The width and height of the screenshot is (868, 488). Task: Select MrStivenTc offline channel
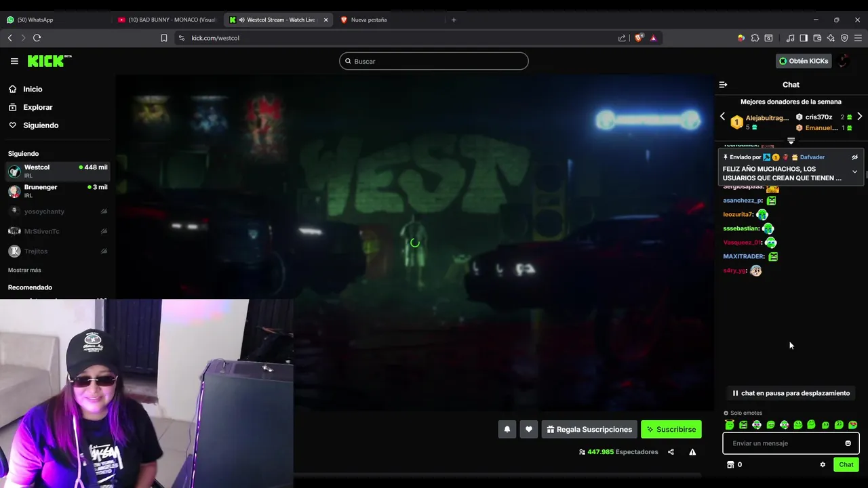(x=58, y=231)
